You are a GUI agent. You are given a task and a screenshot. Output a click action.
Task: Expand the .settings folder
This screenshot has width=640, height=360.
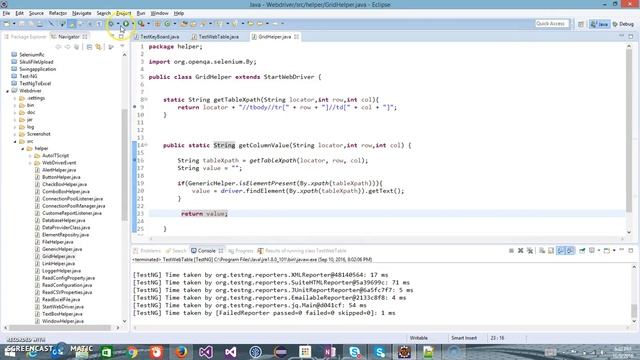15,98
